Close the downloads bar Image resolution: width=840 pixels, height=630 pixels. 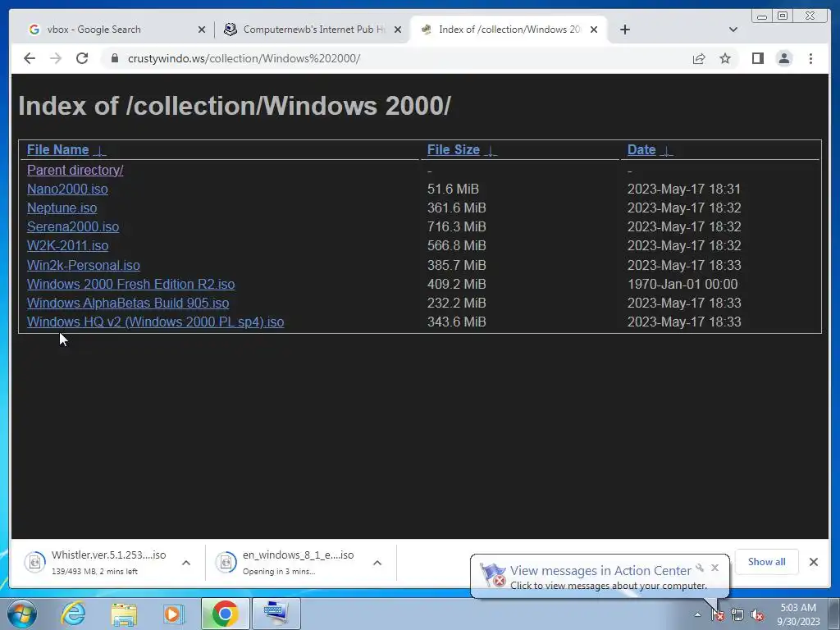coord(813,561)
